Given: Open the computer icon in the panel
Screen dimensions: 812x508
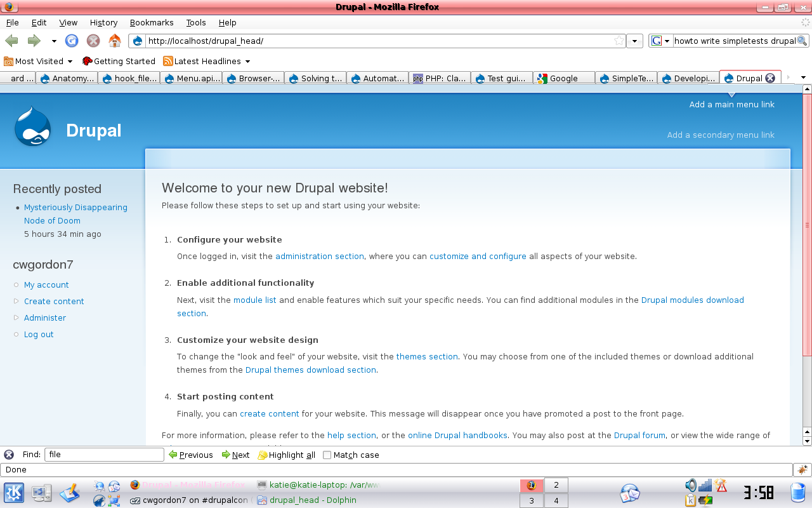Looking at the screenshot, I should 42,493.
